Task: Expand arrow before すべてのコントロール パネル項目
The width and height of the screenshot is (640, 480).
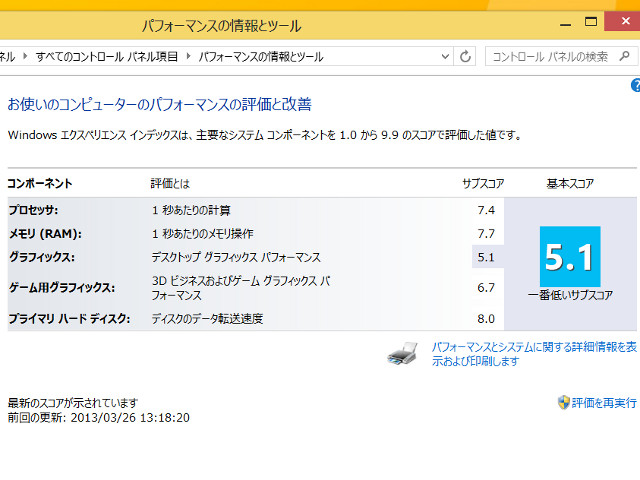Action: [x=25, y=56]
